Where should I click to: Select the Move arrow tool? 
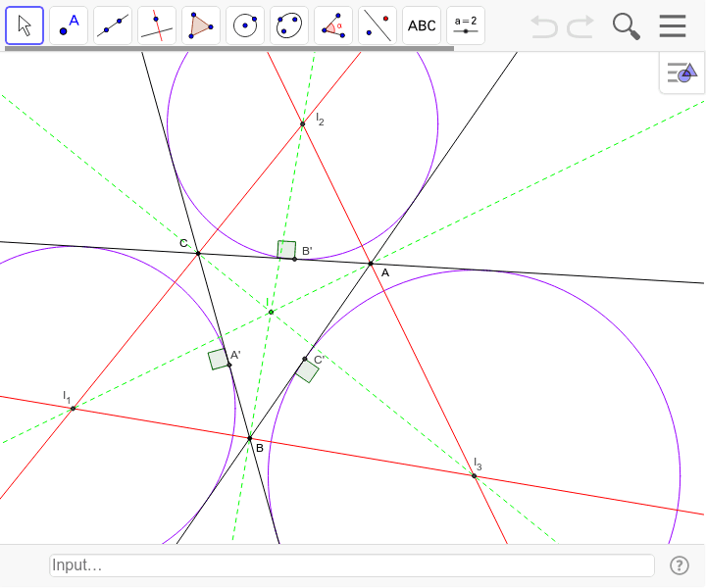pyautogui.click(x=25, y=25)
